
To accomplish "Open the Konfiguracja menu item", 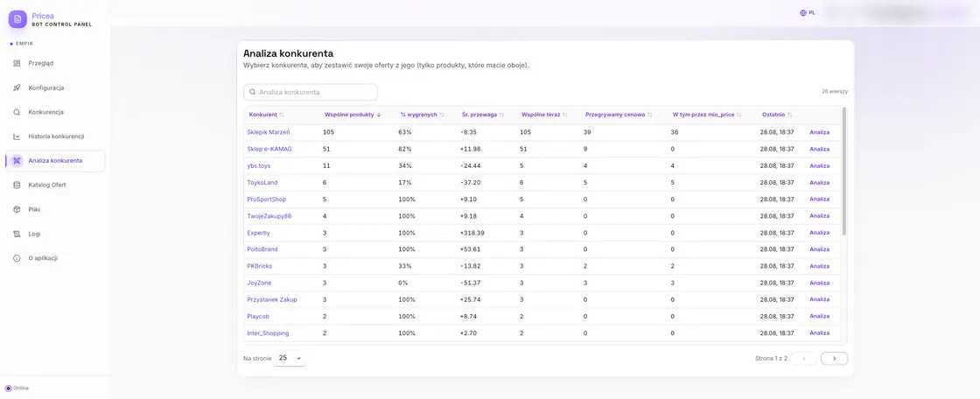I will (x=55, y=87).
